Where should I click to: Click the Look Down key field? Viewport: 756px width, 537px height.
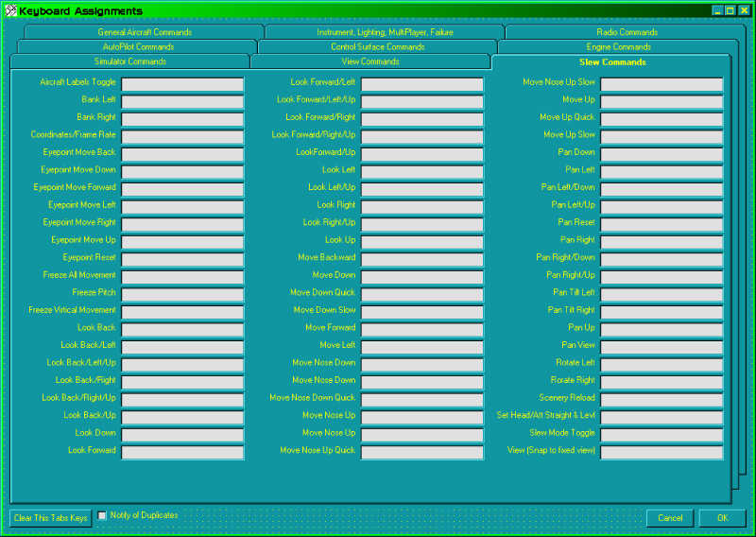(x=182, y=435)
